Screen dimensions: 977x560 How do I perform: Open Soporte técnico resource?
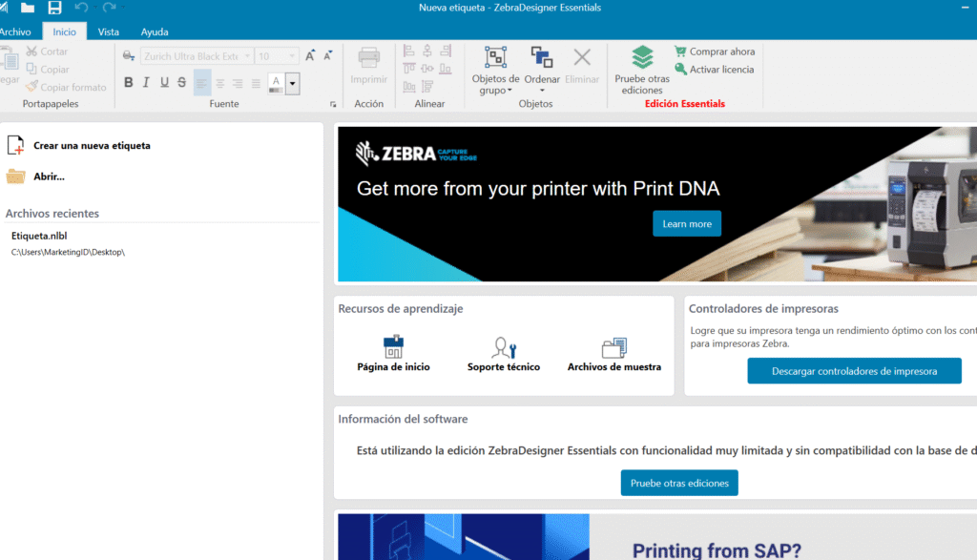pos(504,354)
